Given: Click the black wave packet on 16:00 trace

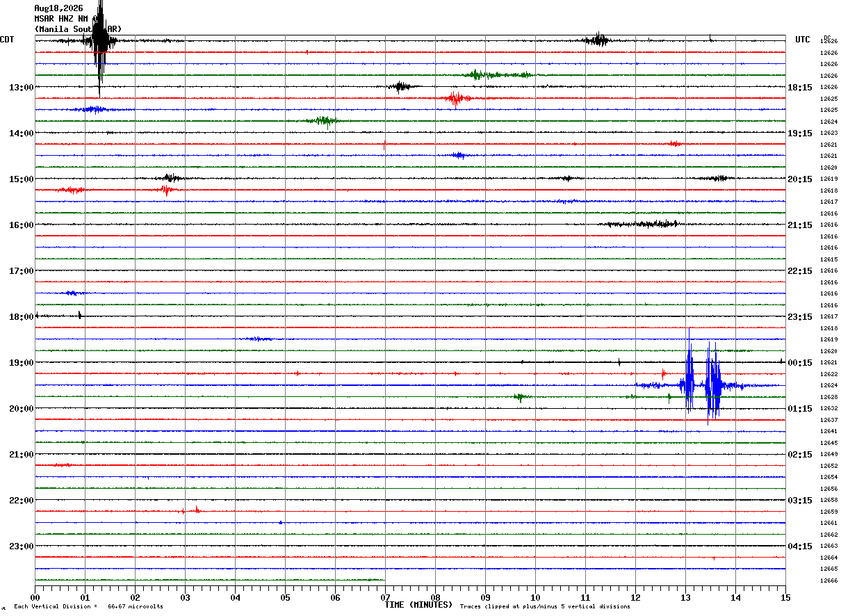Looking at the screenshot, I should coord(641,224).
